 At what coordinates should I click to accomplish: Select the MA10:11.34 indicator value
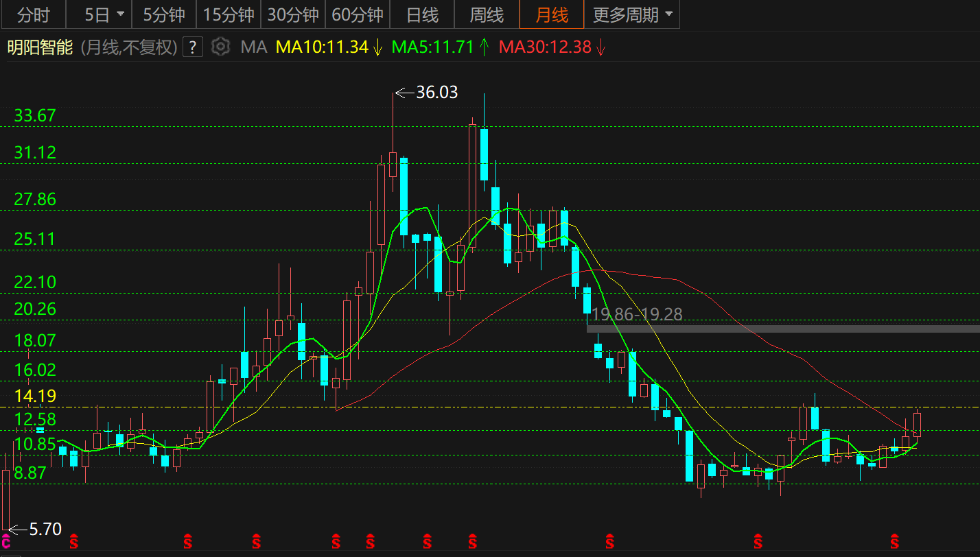(322, 47)
